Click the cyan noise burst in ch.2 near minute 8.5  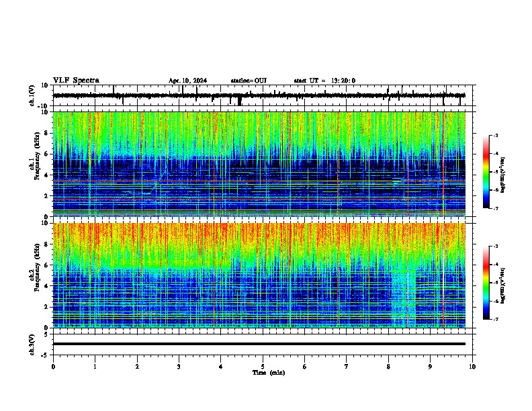(x=404, y=295)
